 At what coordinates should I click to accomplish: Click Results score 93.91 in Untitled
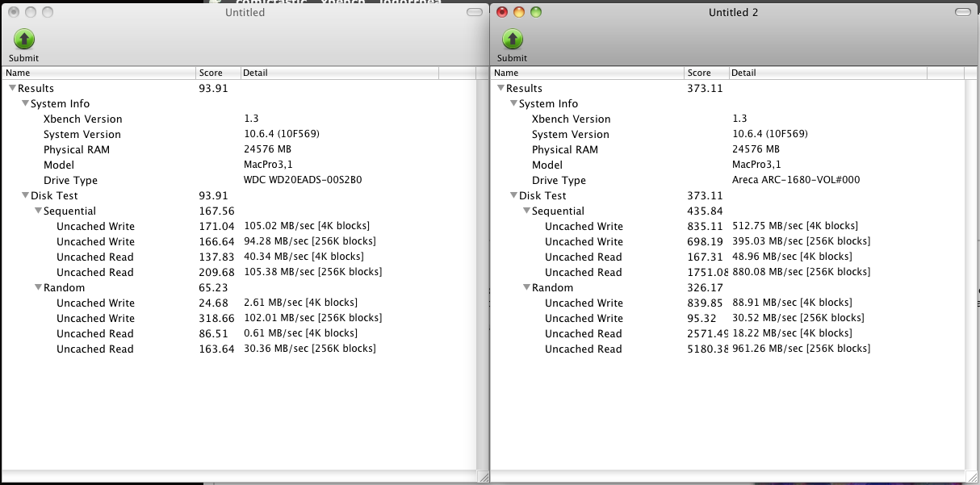[214, 88]
